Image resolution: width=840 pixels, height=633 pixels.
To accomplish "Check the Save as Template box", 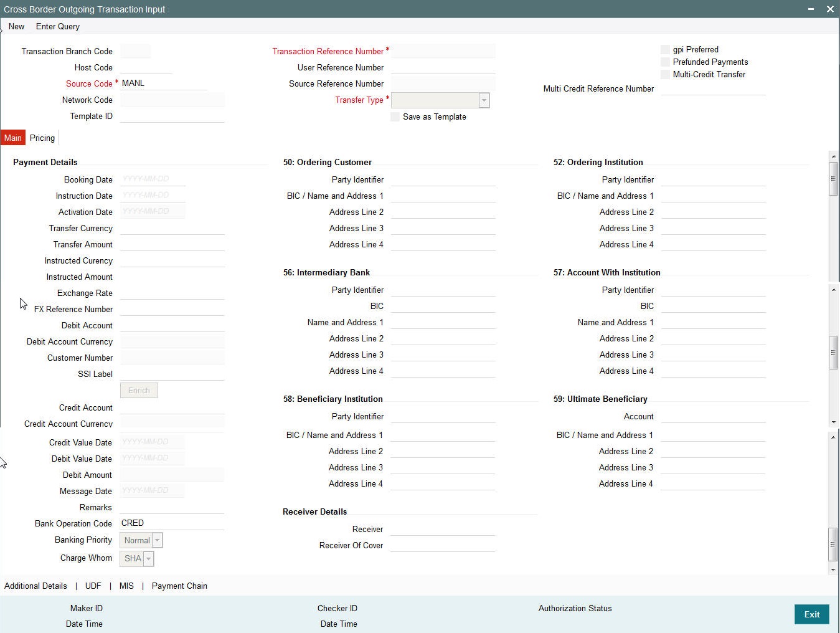I will (395, 117).
